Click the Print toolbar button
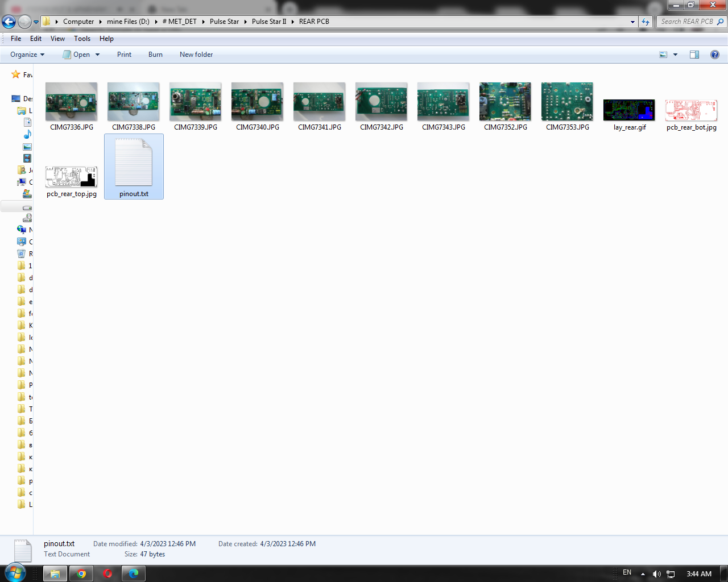Viewport: 728px width, 582px height. [x=124, y=55]
